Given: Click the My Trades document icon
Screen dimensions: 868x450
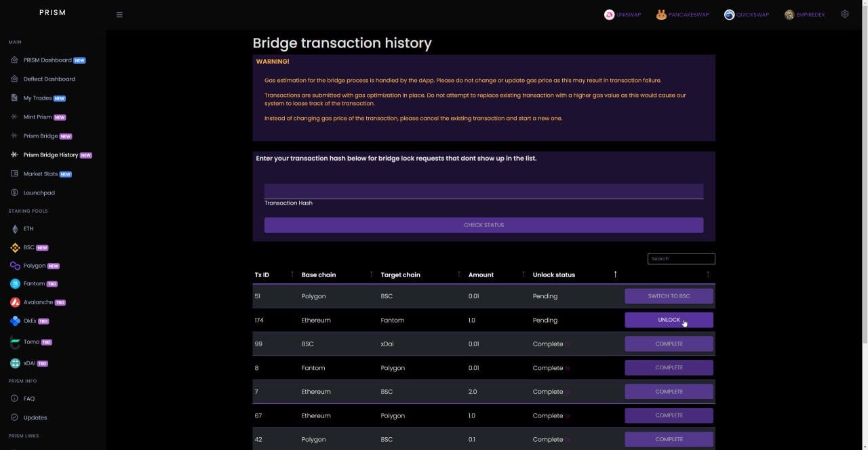Looking at the screenshot, I should pos(15,98).
